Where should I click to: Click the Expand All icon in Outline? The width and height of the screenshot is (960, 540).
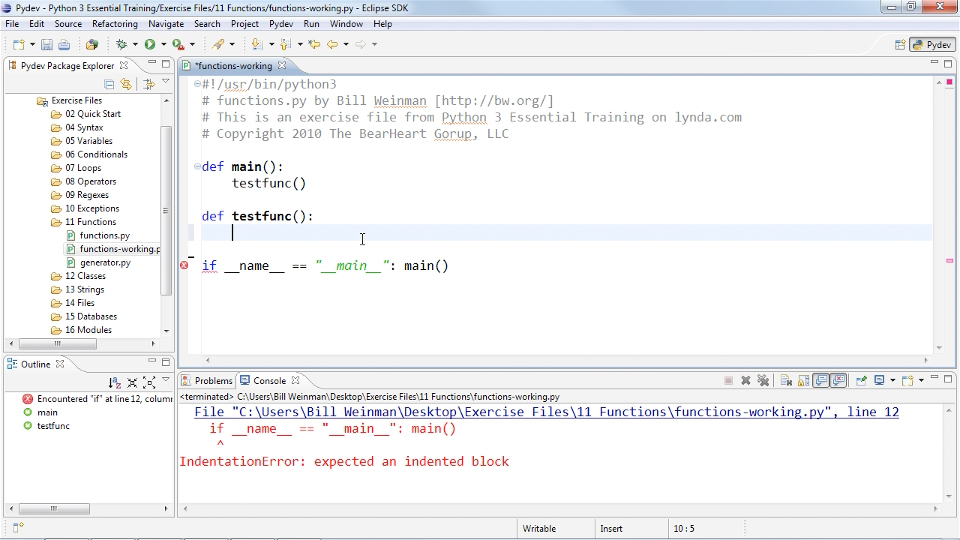click(149, 383)
